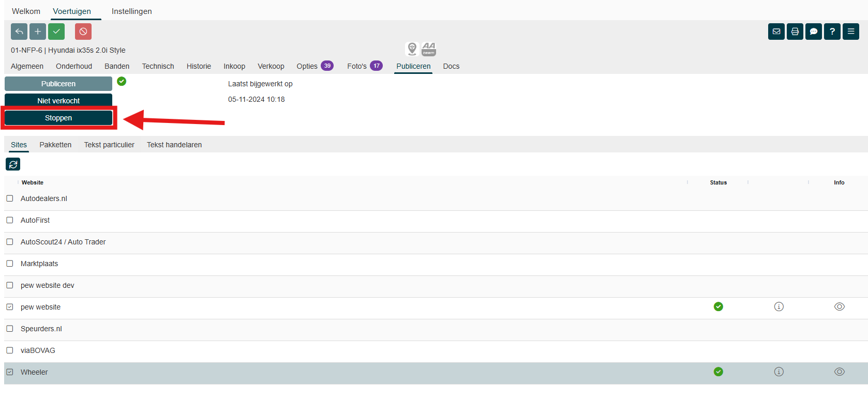The image size is (868, 401).
Task: Open the hamburger menu icon
Action: (x=851, y=32)
